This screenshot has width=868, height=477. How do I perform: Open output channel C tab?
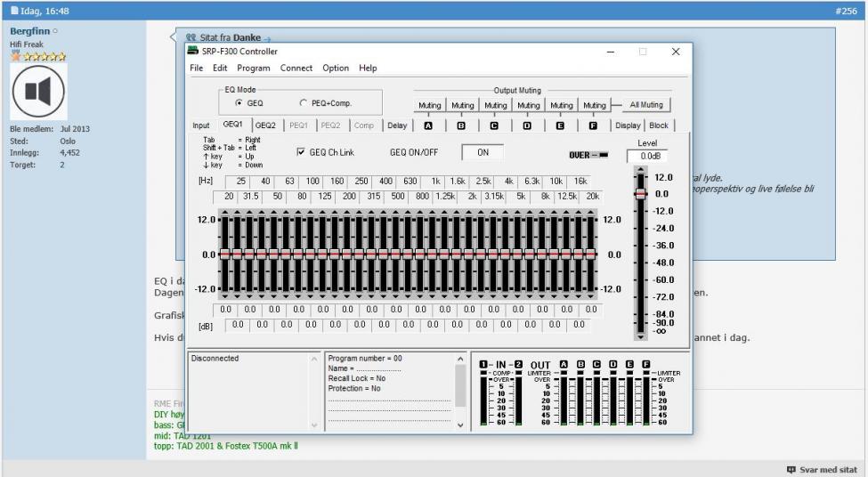pos(494,125)
